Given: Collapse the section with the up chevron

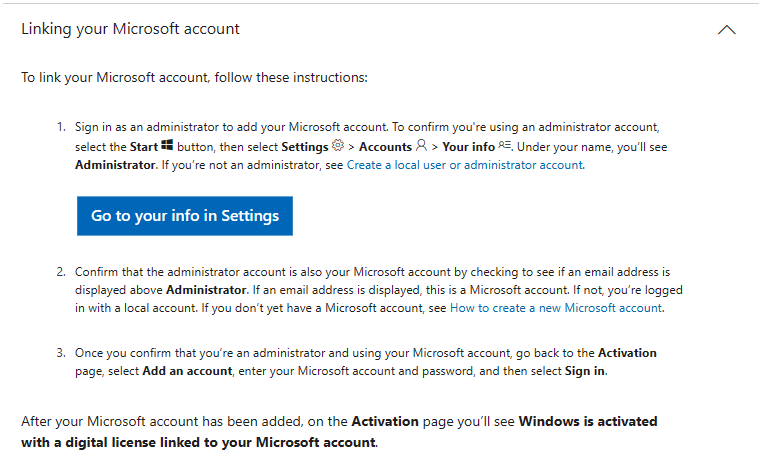Looking at the screenshot, I should [726, 30].
